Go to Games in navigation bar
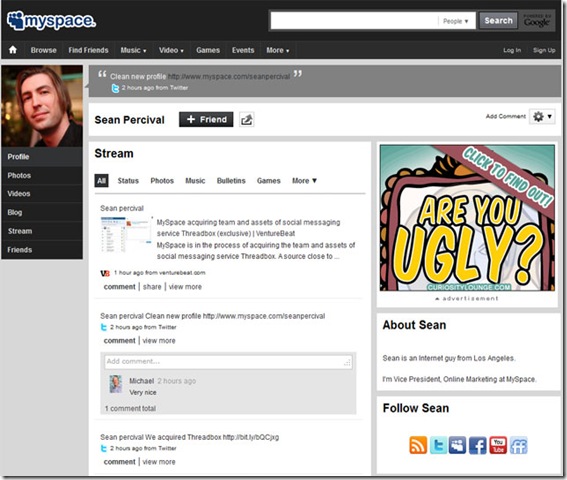567x480 pixels. 208,50
